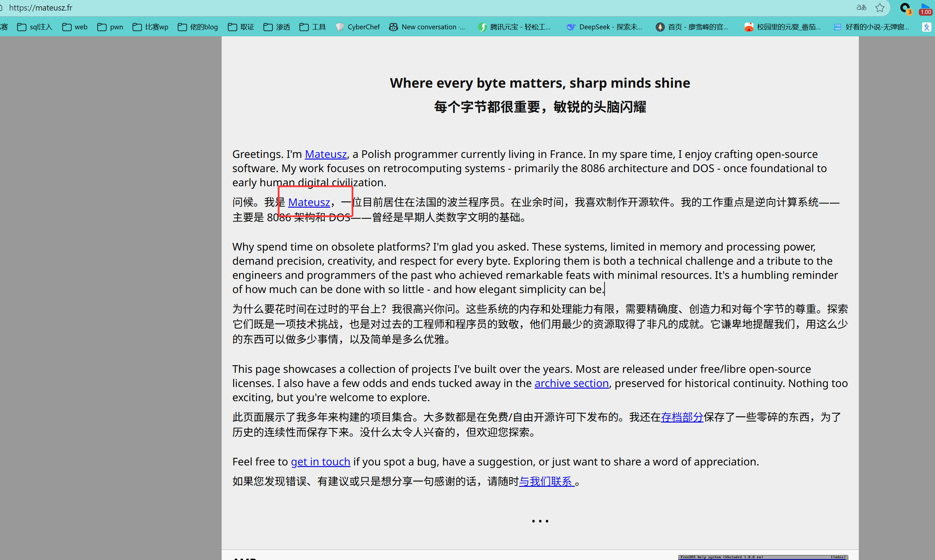This screenshot has width=935, height=560.
Task: Bookmark this page with star icon
Action: coord(880,8)
